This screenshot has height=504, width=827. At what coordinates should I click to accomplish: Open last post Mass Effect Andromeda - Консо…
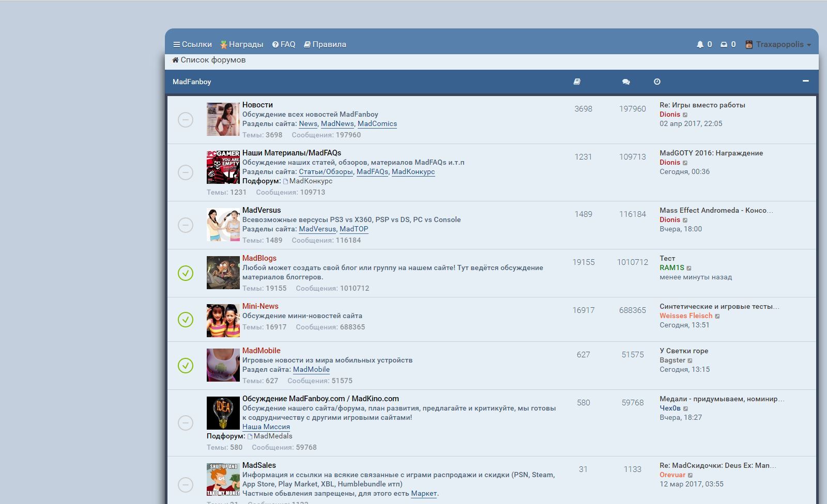716,211
